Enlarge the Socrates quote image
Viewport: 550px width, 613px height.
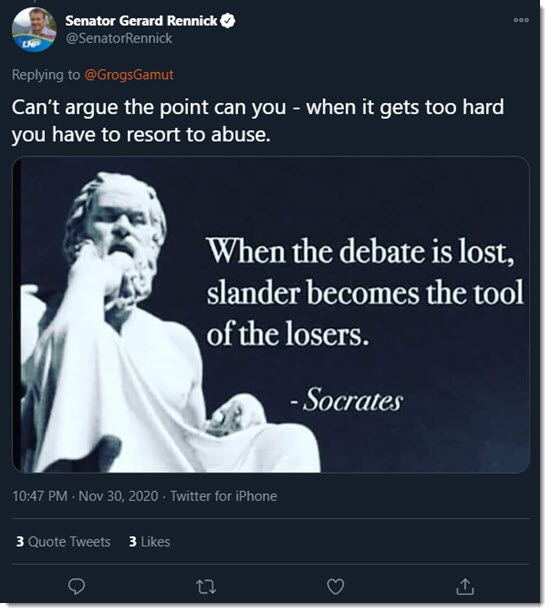pyautogui.click(x=271, y=315)
